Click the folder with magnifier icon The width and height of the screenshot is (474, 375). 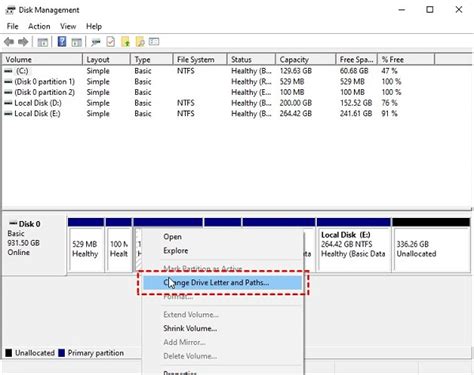point(140,42)
